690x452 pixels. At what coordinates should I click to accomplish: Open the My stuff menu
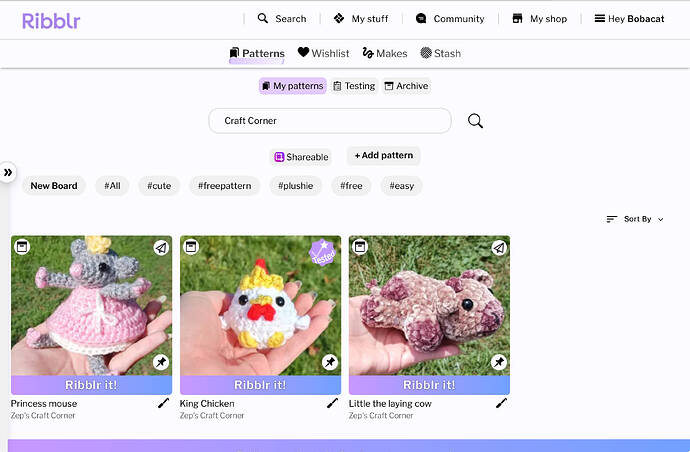pos(361,18)
